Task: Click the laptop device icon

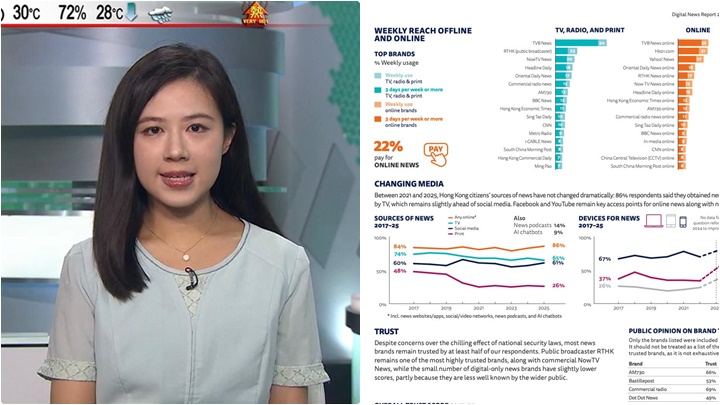Action: coord(653,221)
